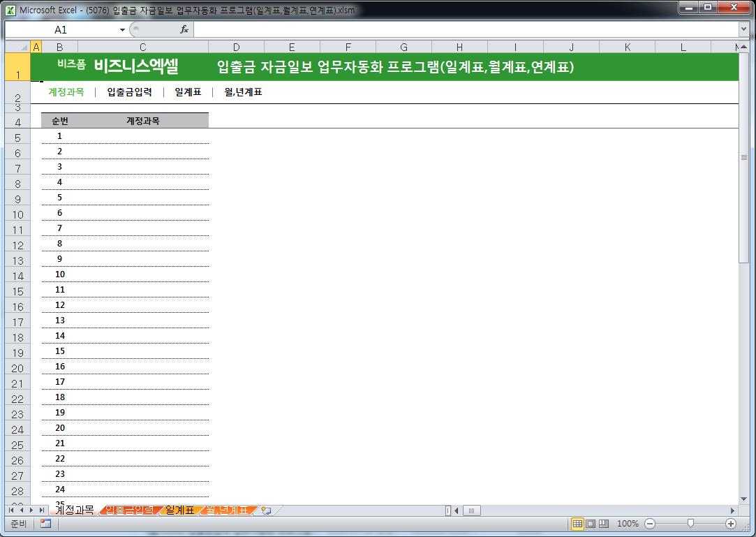Select column header D
Screen dimensions: 756x537
[236, 47]
